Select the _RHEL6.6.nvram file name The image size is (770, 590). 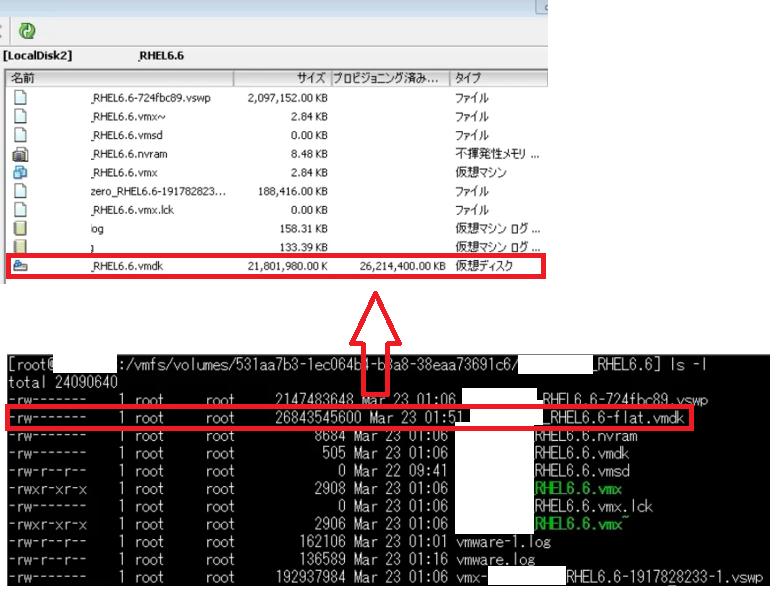click(x=129, y=154)
